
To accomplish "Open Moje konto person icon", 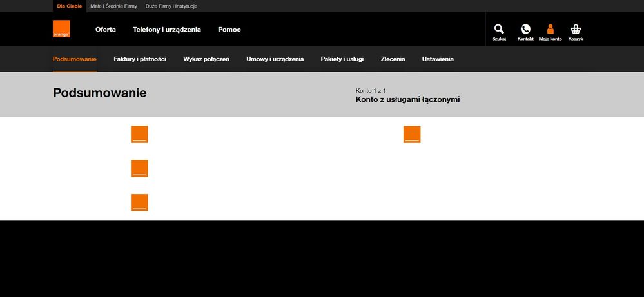I will pyautogui.click(x=551, y=30).
